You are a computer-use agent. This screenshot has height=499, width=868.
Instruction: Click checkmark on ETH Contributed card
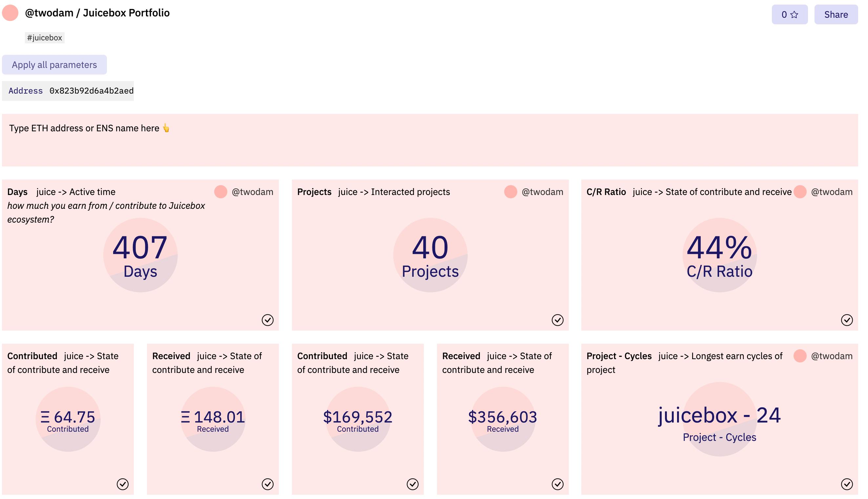click(x=123, y=484)
